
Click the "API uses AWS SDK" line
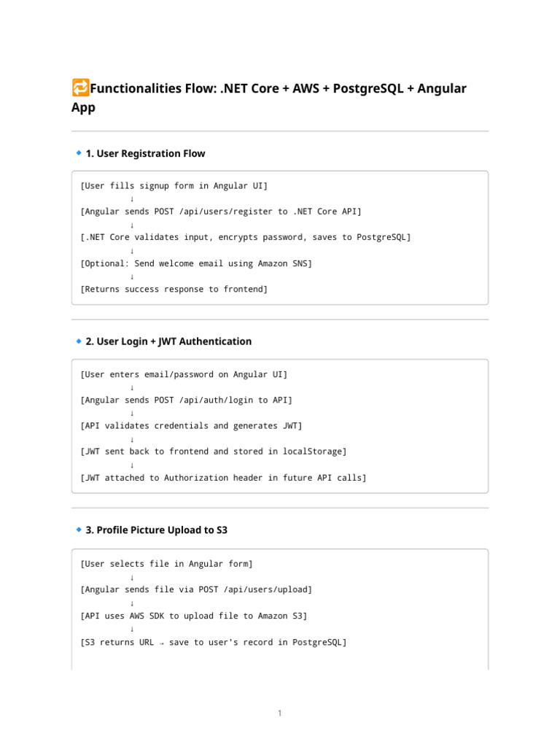click(194, 616)
